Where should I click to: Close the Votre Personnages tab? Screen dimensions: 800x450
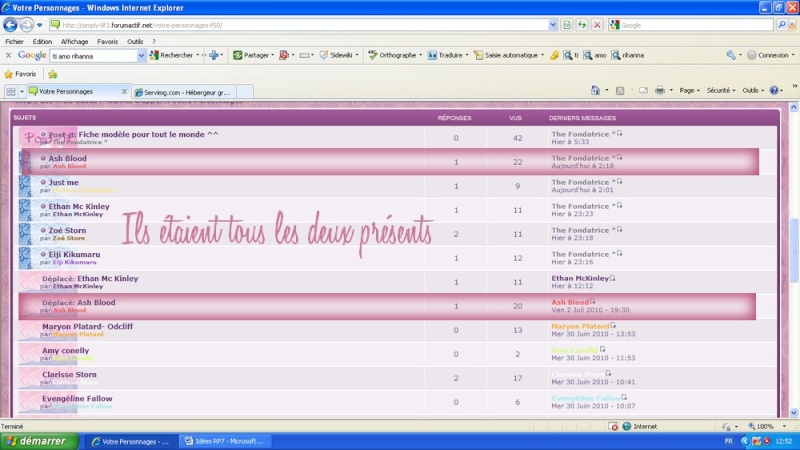[x=124, y=91]
